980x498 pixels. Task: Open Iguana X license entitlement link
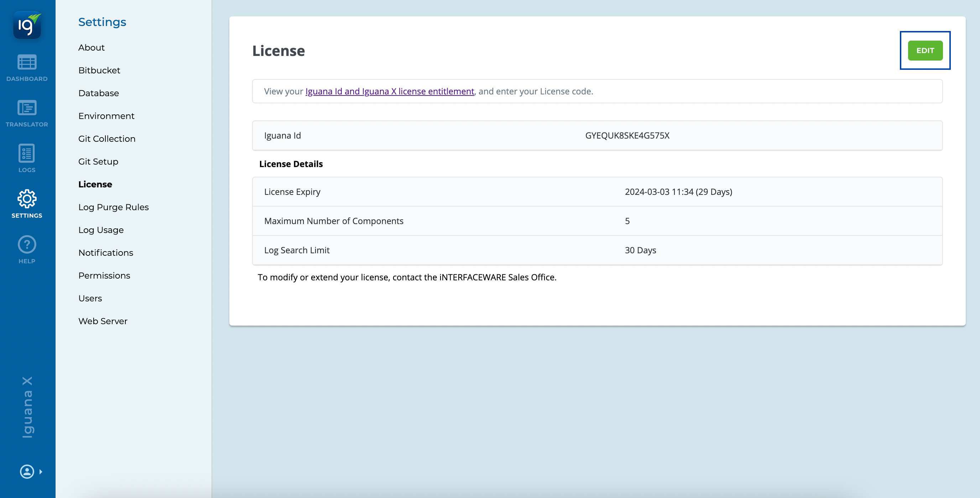pyautogui.click(x=390, y=91)
